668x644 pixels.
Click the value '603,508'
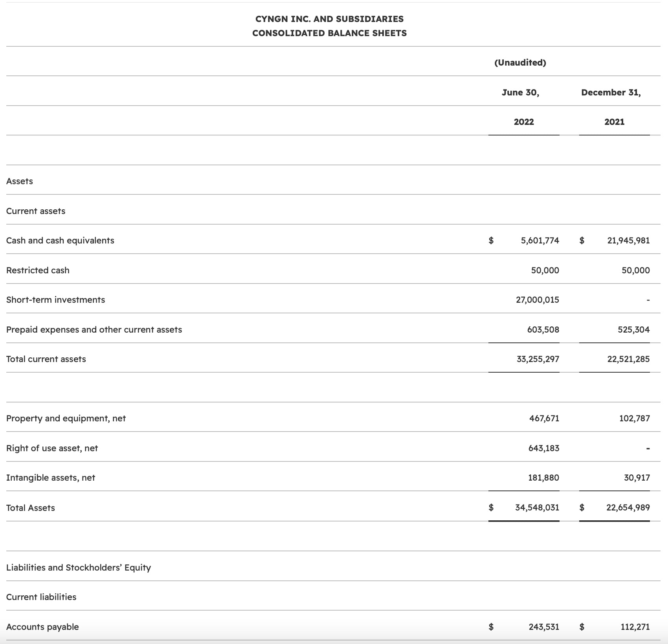click(543, 329)
